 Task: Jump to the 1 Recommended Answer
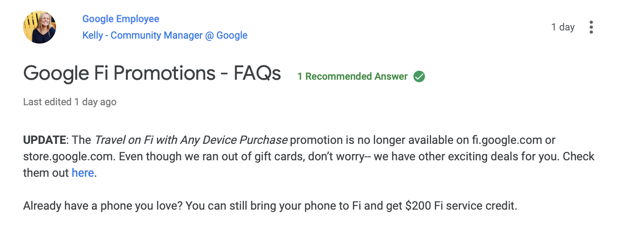[x=352, y=76]
